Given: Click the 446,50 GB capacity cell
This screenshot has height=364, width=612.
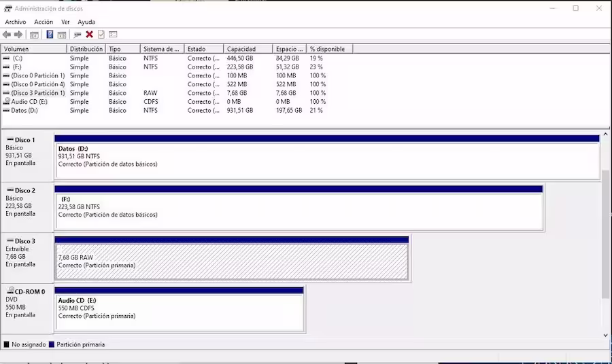Looking at the screenshot, I should coord(240,58).
